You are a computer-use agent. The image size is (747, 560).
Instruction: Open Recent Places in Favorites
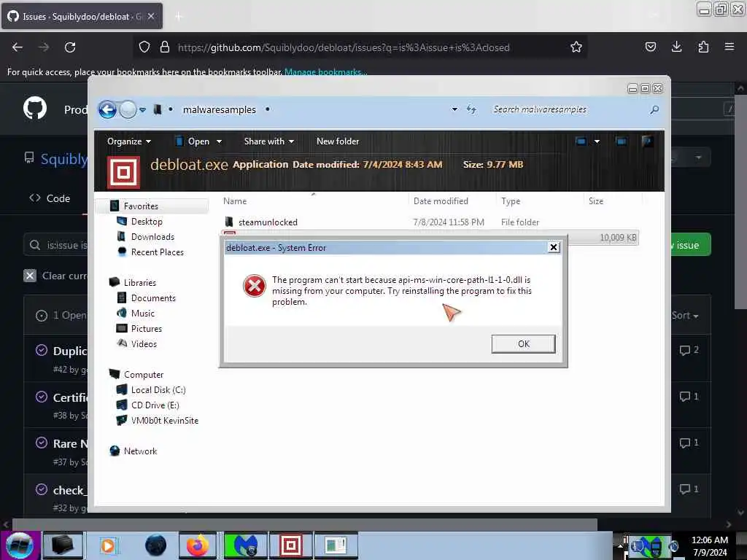[157, 252]
